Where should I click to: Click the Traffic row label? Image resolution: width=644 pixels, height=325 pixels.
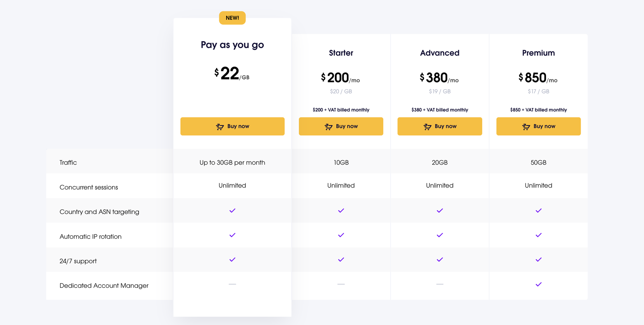point(68,163)
